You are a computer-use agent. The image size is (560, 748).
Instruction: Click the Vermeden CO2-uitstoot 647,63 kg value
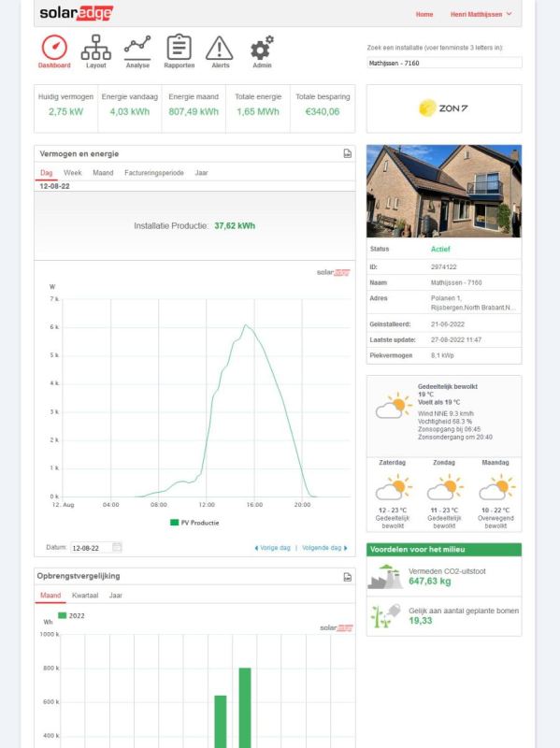click(x=429, y=581)
